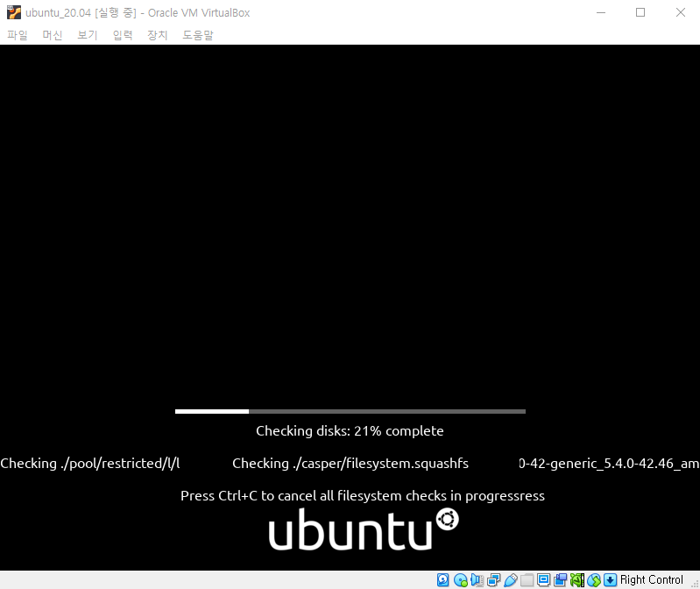The width and height of the screenshot is (700, 589).
Task: Open the 입력 menu
Action: (123, 35)
